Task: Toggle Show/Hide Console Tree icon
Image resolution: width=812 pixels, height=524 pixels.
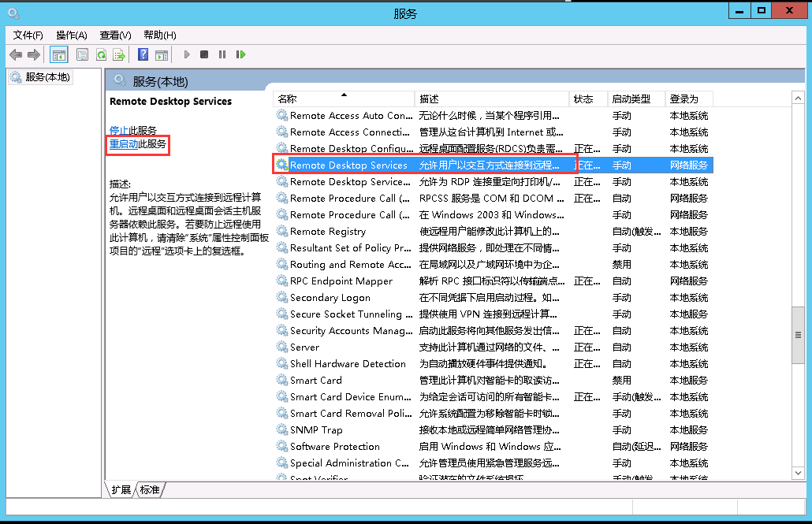Action: [58, 54]
